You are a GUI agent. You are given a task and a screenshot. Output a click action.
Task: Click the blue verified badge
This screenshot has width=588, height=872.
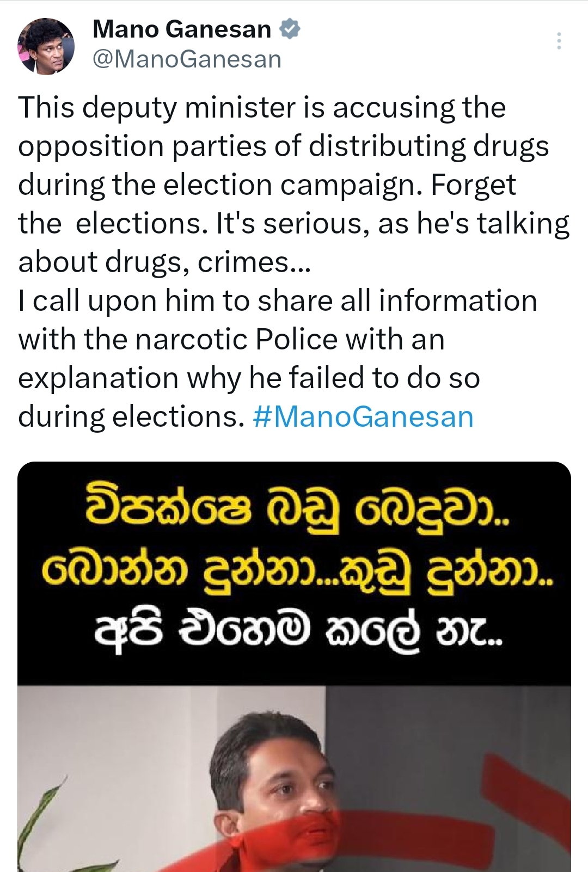[290, 29]
